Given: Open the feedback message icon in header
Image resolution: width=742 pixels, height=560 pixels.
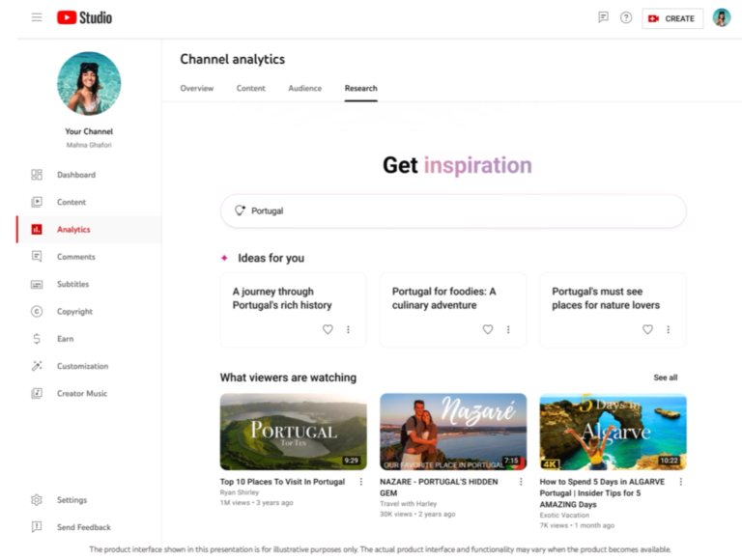Looking at the screenshot, I should click(x=603, y=17).
